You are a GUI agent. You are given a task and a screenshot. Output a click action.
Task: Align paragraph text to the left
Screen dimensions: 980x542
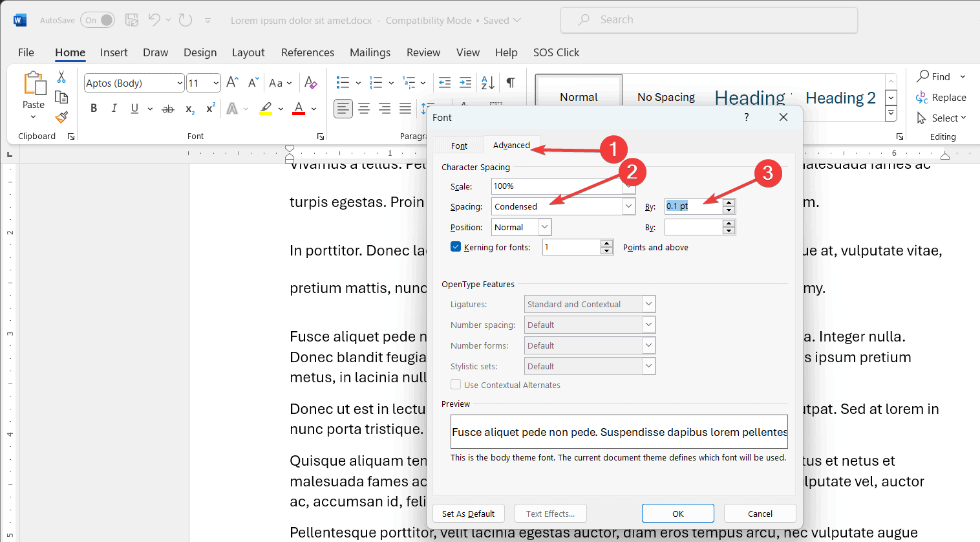(x=343, y=109)
